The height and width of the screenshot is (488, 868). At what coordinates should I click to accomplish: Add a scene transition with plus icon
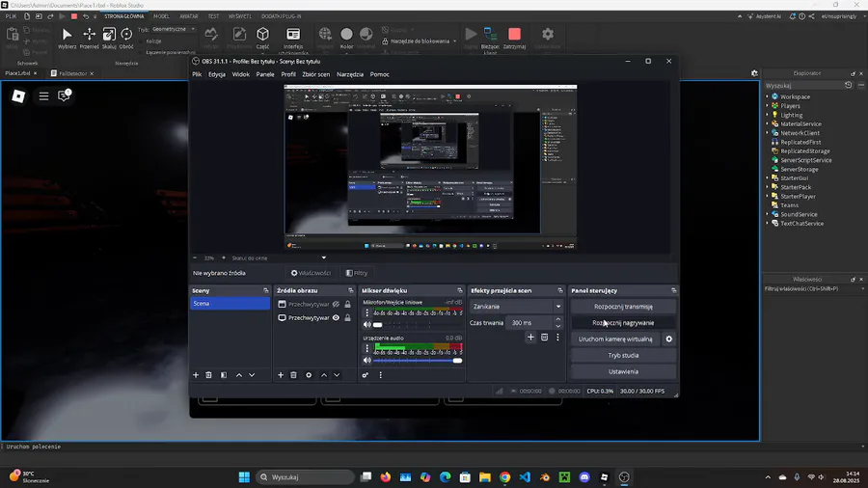(x=530, y=337)
